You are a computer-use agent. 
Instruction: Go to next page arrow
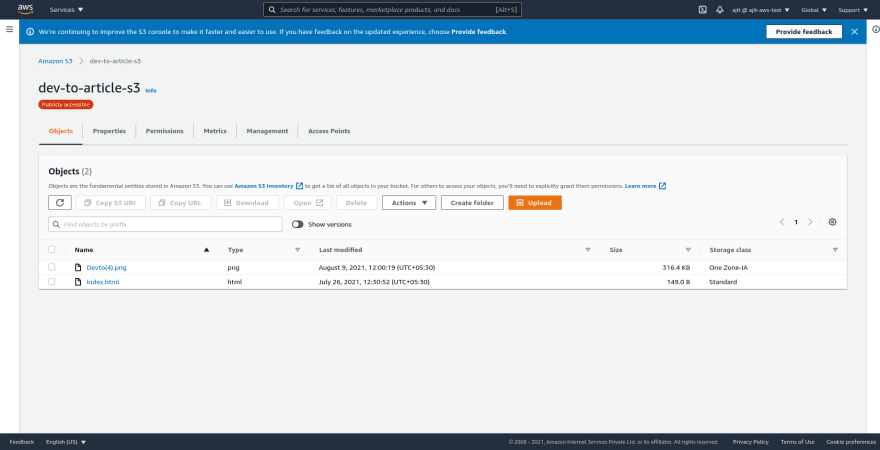point(810,222)
